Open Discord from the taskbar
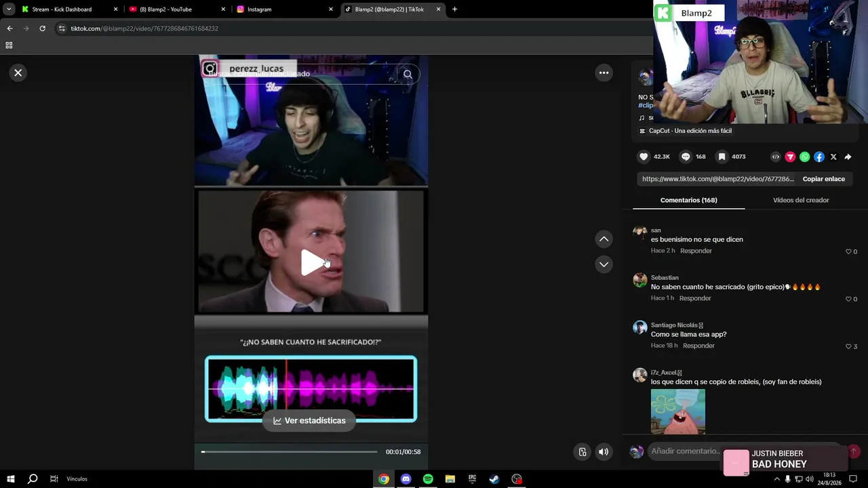868x488 pixels. [406, 479]
